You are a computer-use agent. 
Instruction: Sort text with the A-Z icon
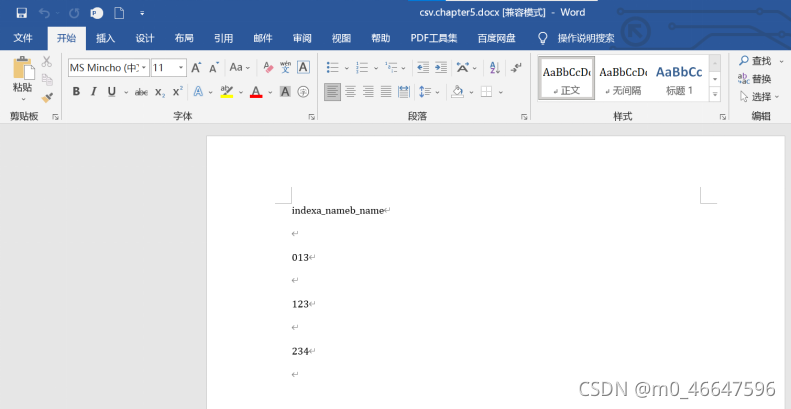494,68
